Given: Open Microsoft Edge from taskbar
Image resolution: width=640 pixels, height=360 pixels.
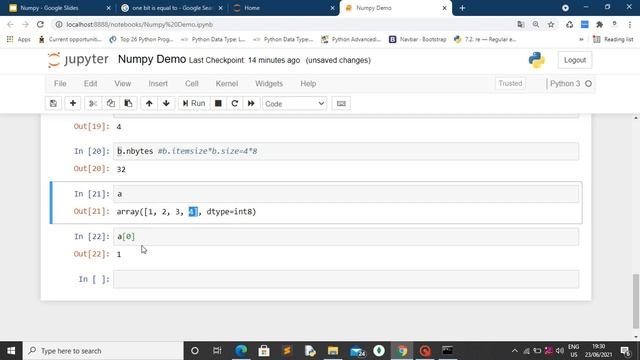Looking at the screenshot, I should click(x=241, y=351).
